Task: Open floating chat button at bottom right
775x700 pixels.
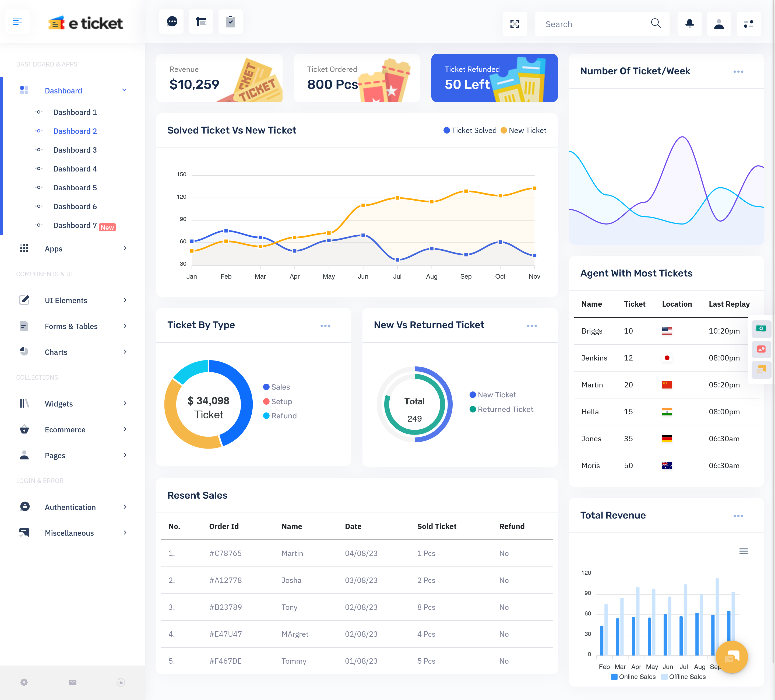Action: coord(732,657)
